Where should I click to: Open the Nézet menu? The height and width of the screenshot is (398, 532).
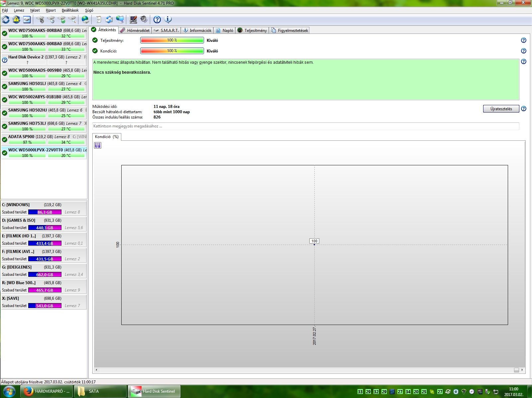click(x=35, y=10)
